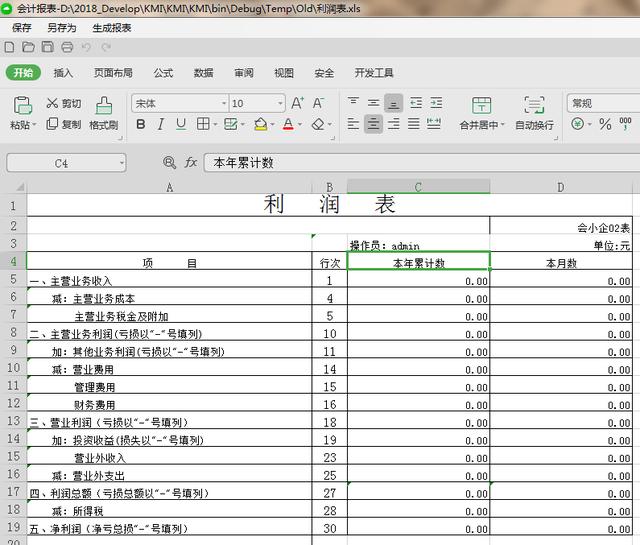This screenshot has height=545, width=640.
Task: Toggle center horizontal alignment
Action: (x=373, y=124)
